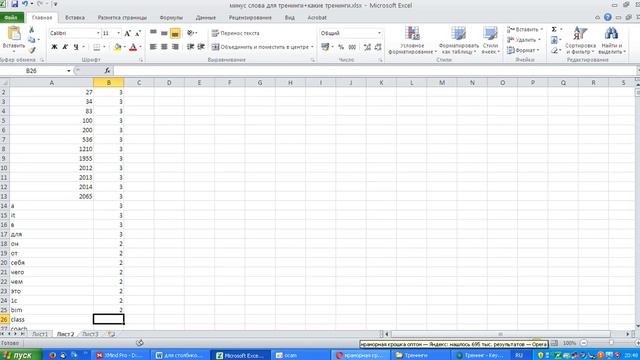Click the Increase indent icon

click(201, 47)
